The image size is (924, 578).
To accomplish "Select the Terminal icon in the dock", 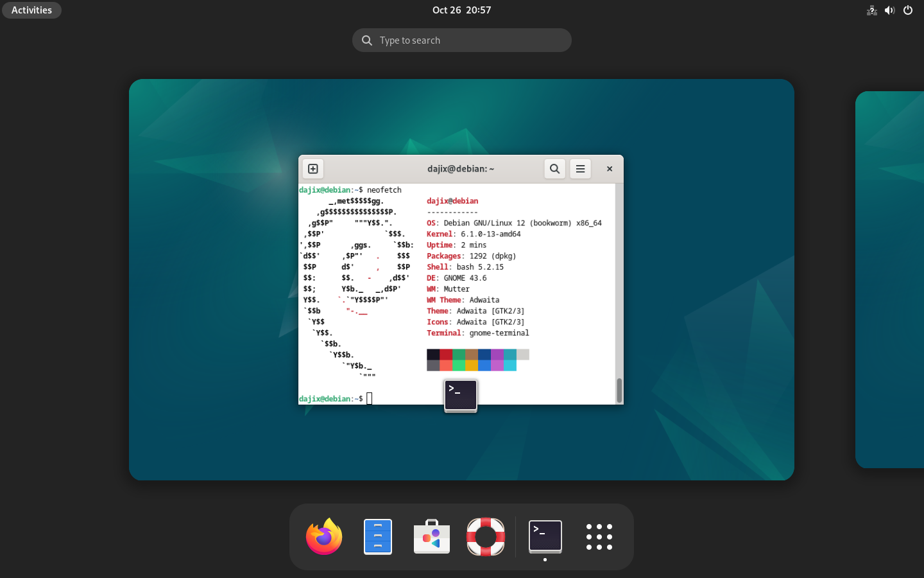I will [545, 536].
